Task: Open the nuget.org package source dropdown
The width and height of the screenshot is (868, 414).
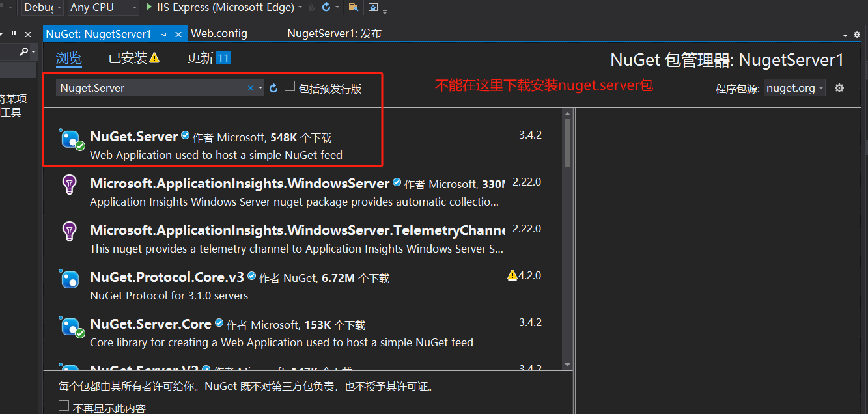Action: tap(794, 88)
